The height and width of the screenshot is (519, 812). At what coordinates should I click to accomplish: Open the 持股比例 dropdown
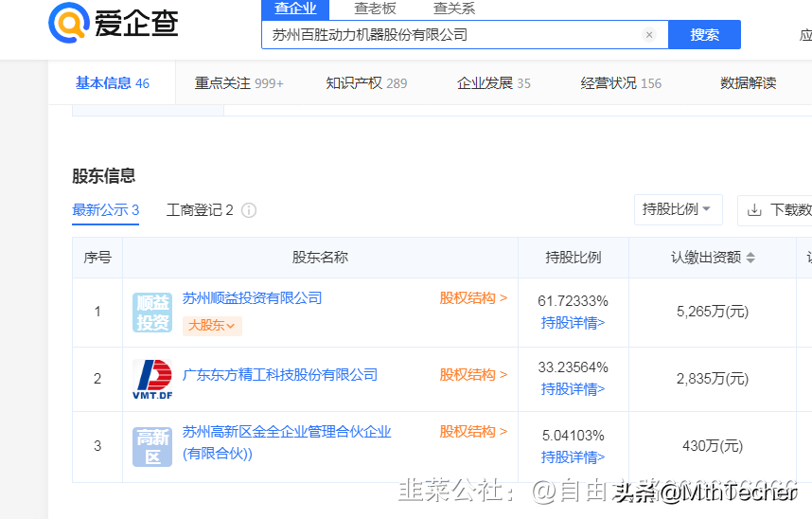pos(678,210)
